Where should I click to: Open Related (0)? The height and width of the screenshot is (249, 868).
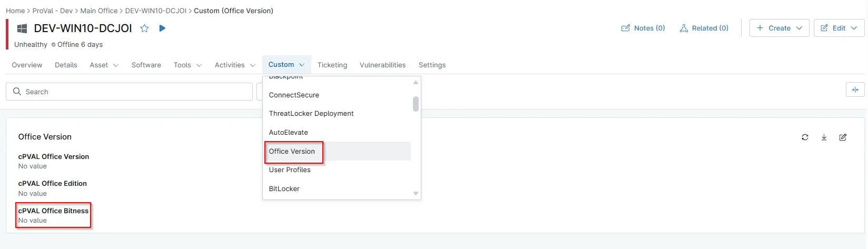pyautogui.click(x=704, y=28)
